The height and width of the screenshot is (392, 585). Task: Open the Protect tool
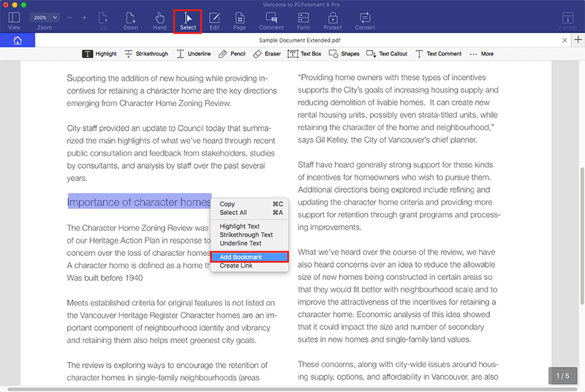pyautogui.click(x=333, y=21)
